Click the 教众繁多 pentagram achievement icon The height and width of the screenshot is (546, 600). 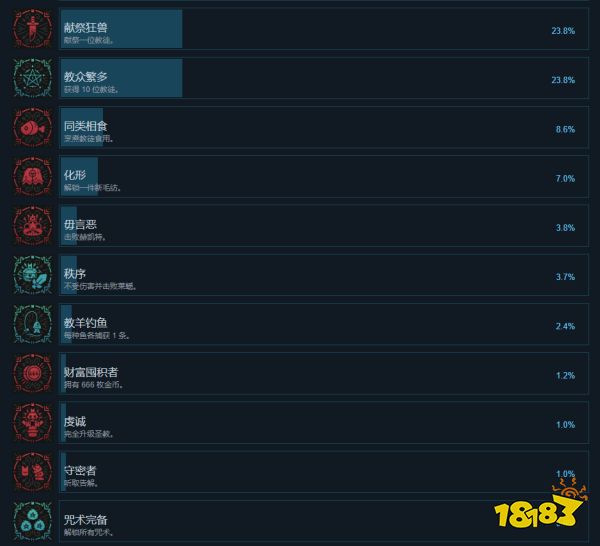(x=33, y=78)
